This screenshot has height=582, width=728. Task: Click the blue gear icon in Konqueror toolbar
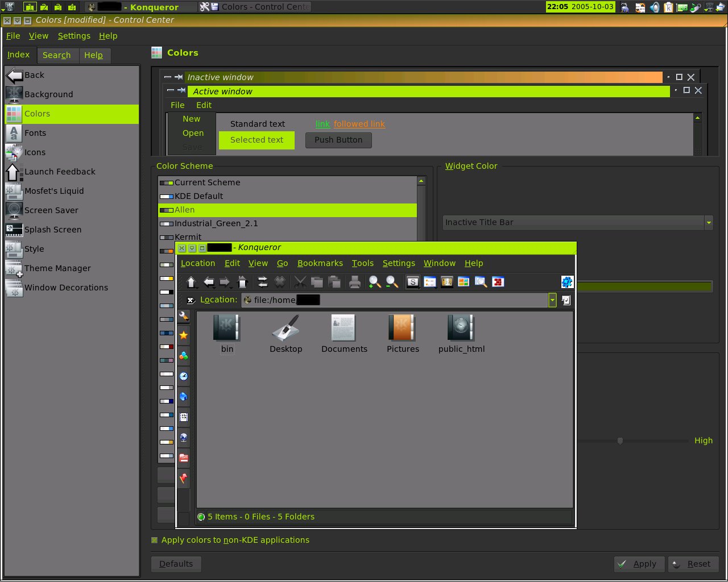pos(567,282)
